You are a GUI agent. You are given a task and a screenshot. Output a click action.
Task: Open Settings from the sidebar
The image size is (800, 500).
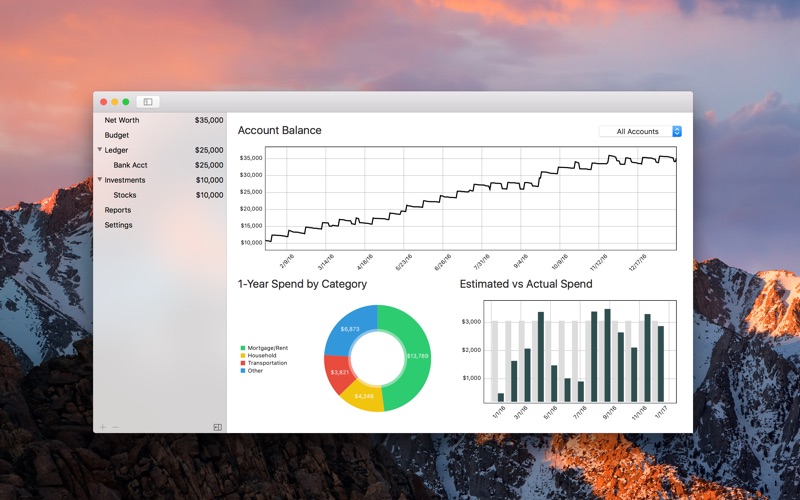click(160, 225)
